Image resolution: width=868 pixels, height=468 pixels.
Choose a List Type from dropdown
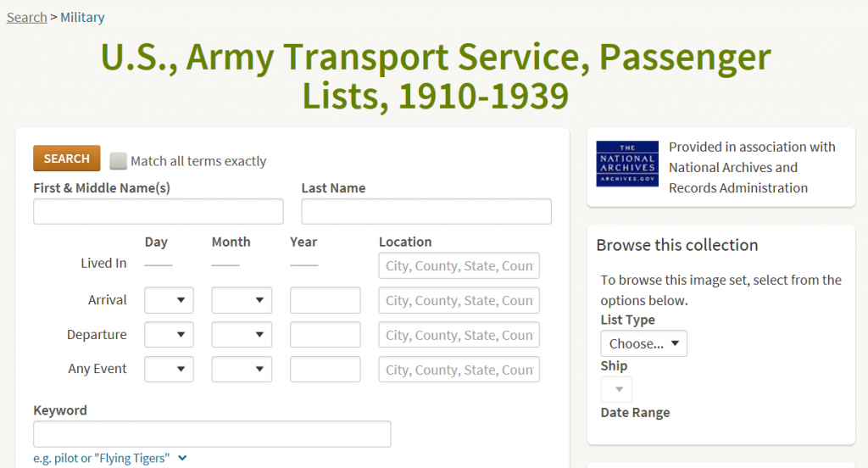click(644, 343)
